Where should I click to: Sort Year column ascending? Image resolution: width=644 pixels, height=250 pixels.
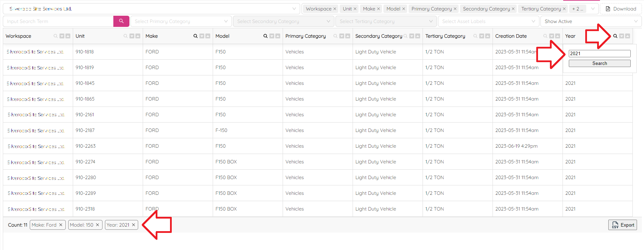(628, 36)
